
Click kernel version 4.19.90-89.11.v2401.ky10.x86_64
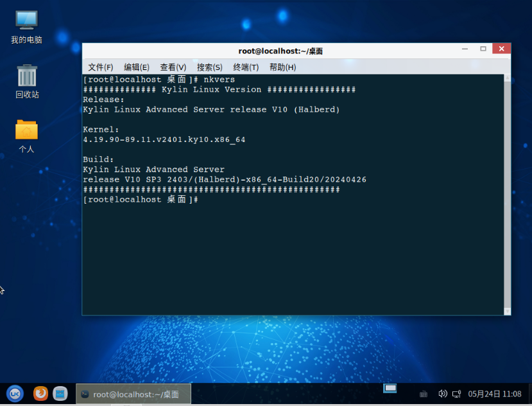coord(164,139)
